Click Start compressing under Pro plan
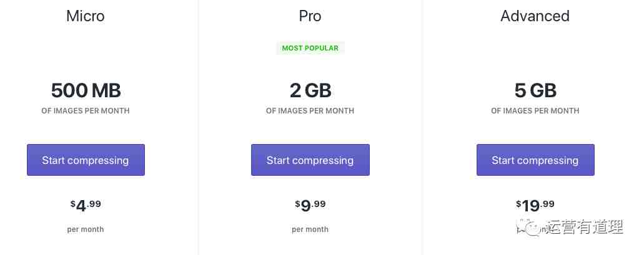The width and height of the screenshot is (644, 255). (x=310, y=160)
